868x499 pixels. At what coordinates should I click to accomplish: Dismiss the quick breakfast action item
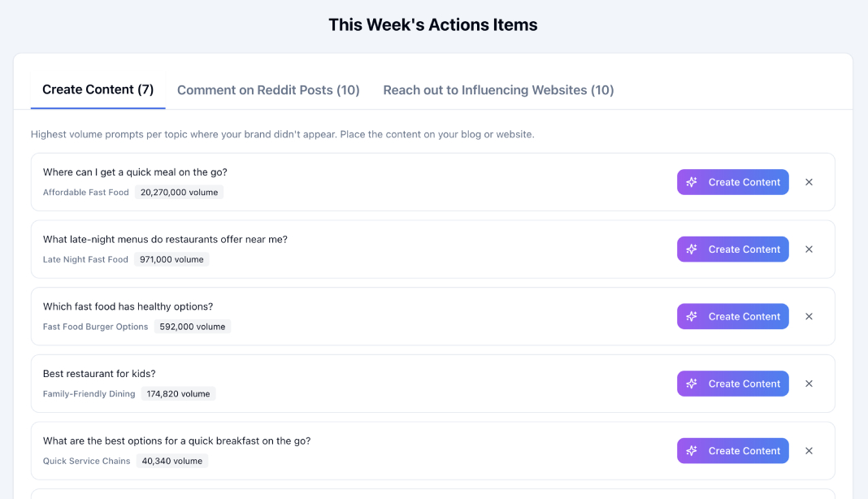click(809, 450)
